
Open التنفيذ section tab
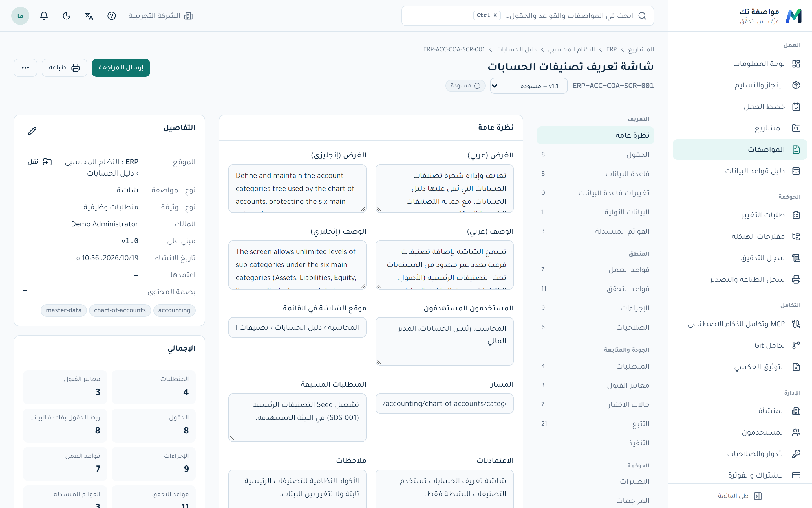pyautogui.click(x=595, y=443)
